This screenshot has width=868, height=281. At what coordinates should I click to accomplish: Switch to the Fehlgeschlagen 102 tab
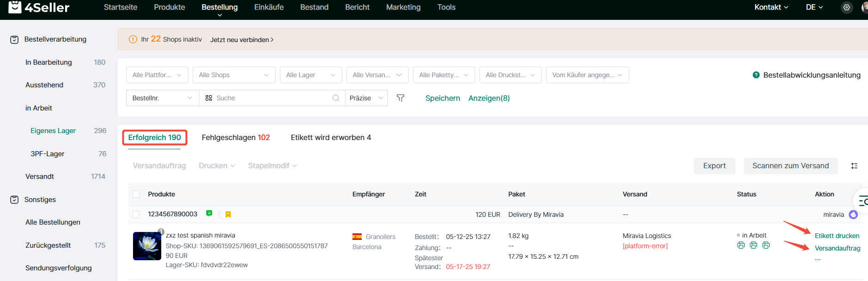pyautogui.click(x=236, y=138)
